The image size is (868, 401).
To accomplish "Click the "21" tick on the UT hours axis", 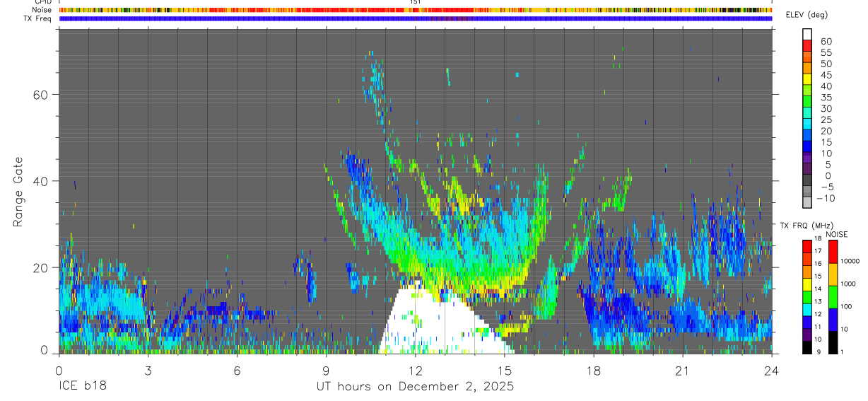I will pos(682,371).
